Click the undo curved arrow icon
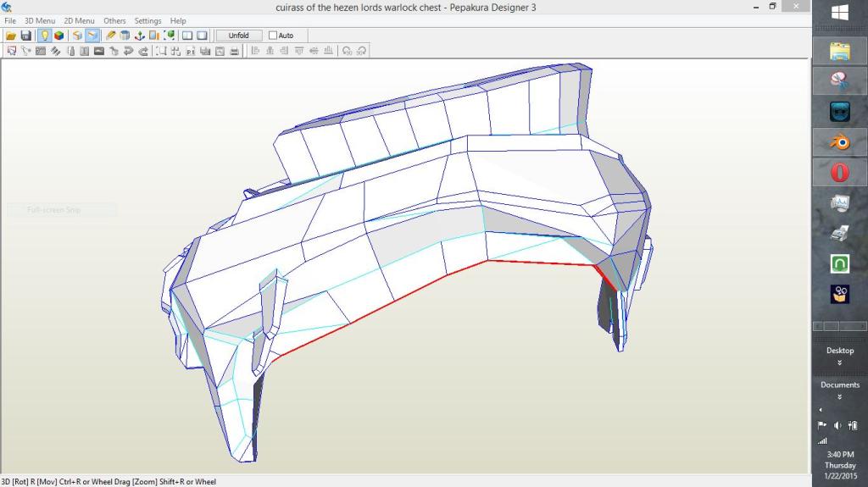 (129, 51)
